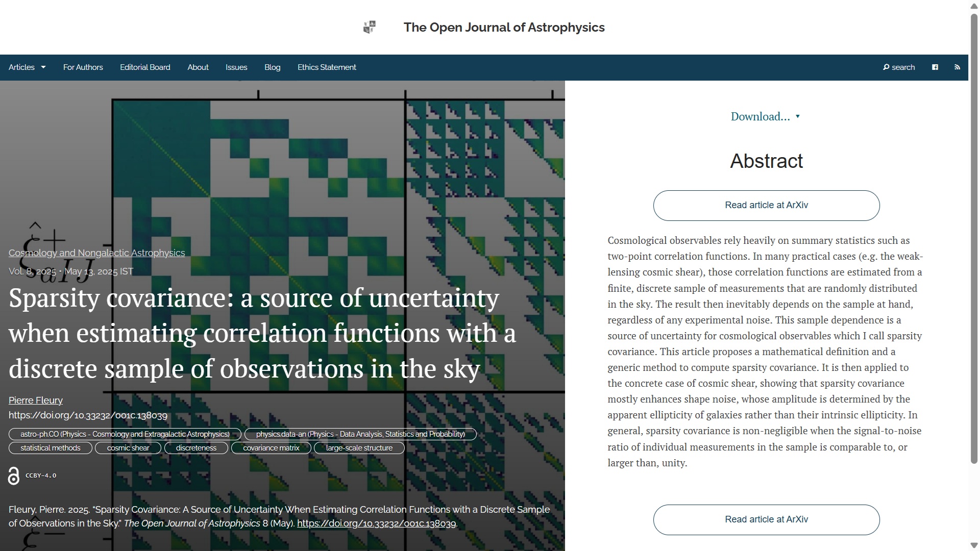Click the cosmic shear keyword tag
The height and width of the screenshot is (551, 980).
128,448
